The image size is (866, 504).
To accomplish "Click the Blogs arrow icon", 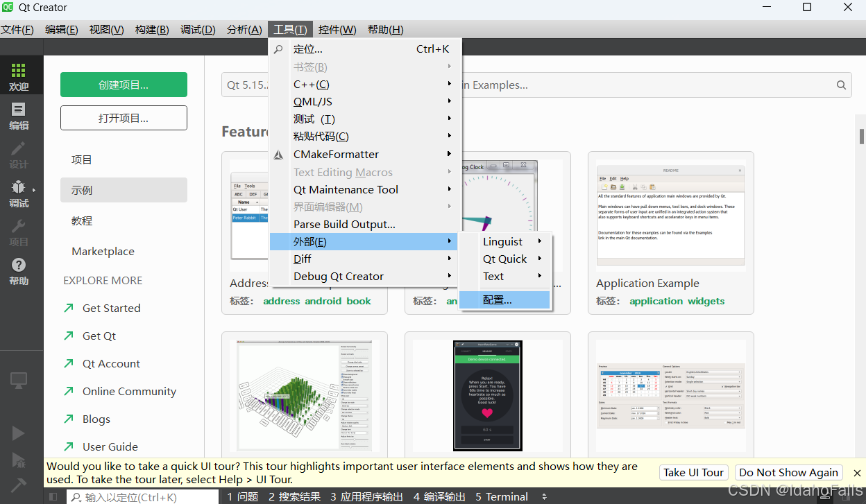I will (69, 419).
